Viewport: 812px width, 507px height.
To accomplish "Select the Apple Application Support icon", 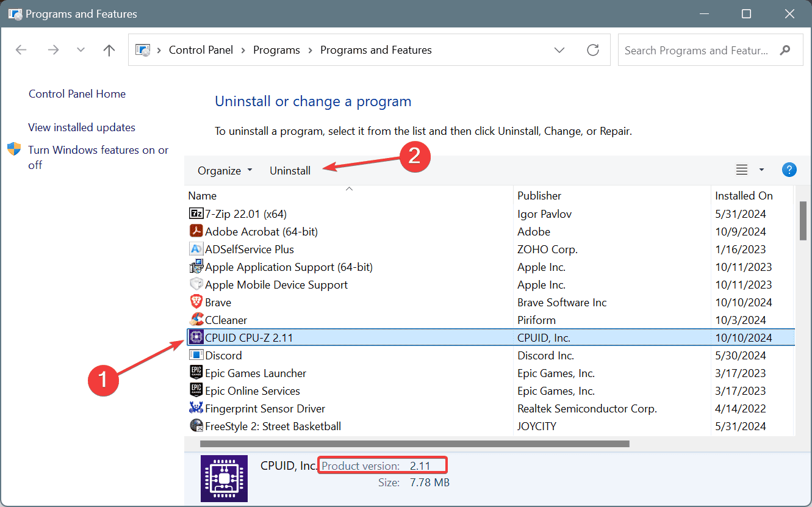I will 196,267.
